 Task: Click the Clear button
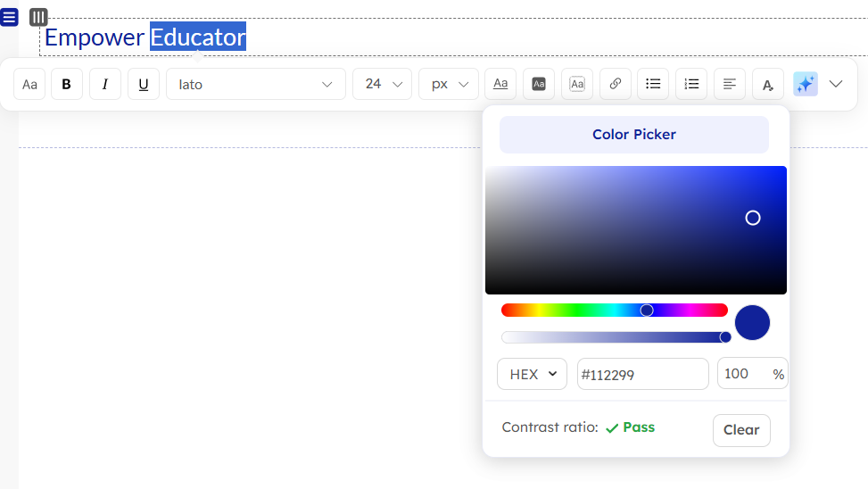coord(741,430)
